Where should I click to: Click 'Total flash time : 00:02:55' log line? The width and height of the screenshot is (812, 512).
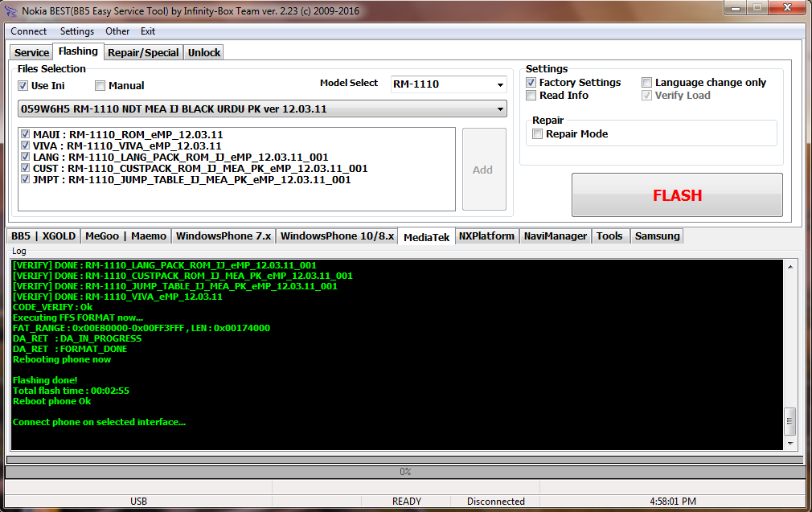click(x=71, y=391)
